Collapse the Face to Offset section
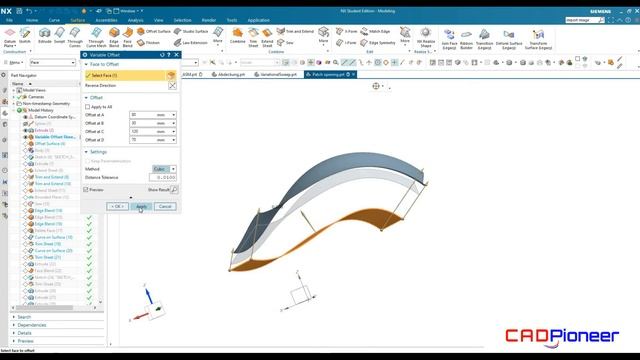The height and width of the screenshot is (360, 640). (86, 64)
